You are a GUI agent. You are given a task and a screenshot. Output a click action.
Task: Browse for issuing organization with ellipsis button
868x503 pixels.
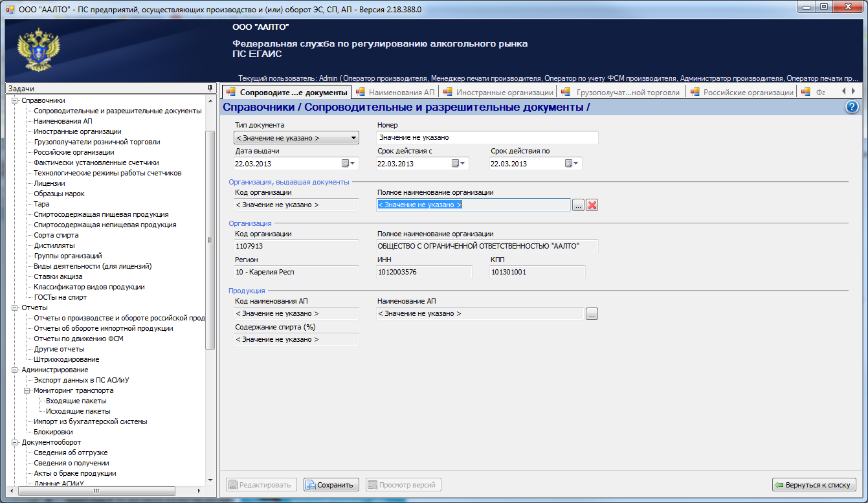(578, 205)
